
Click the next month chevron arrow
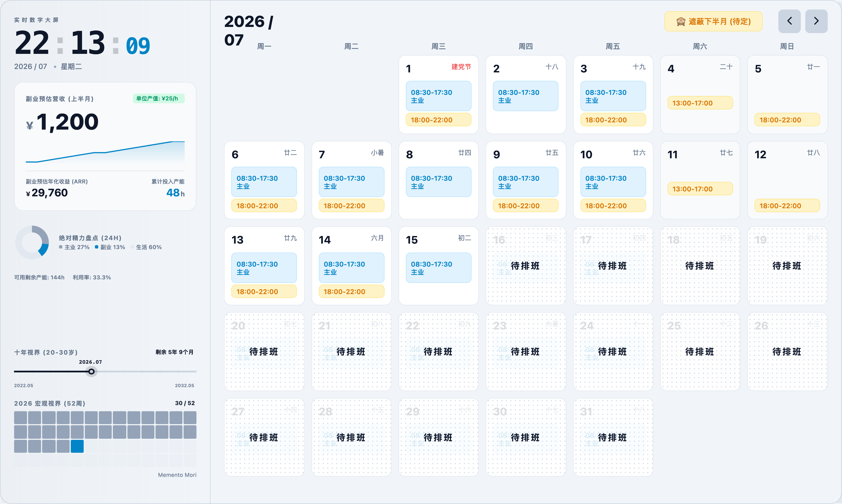tap(816, 21)
